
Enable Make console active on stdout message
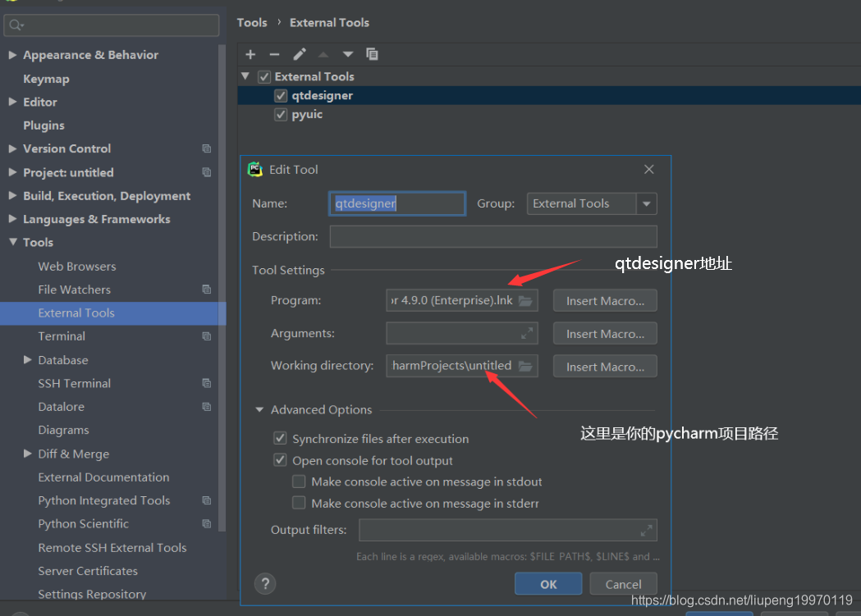click(x=299, y=481)
